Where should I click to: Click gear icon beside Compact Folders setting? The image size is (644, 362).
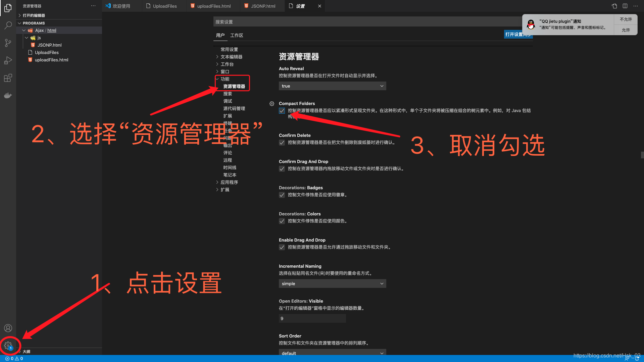click(x=272, y=104)
